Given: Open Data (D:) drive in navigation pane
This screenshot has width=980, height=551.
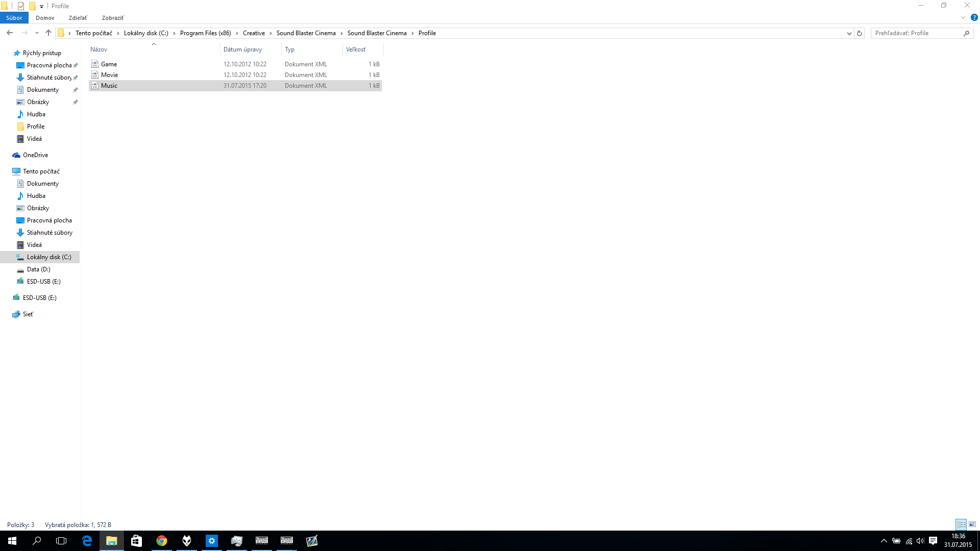Looking at the screenshot, I should (38, 269).
